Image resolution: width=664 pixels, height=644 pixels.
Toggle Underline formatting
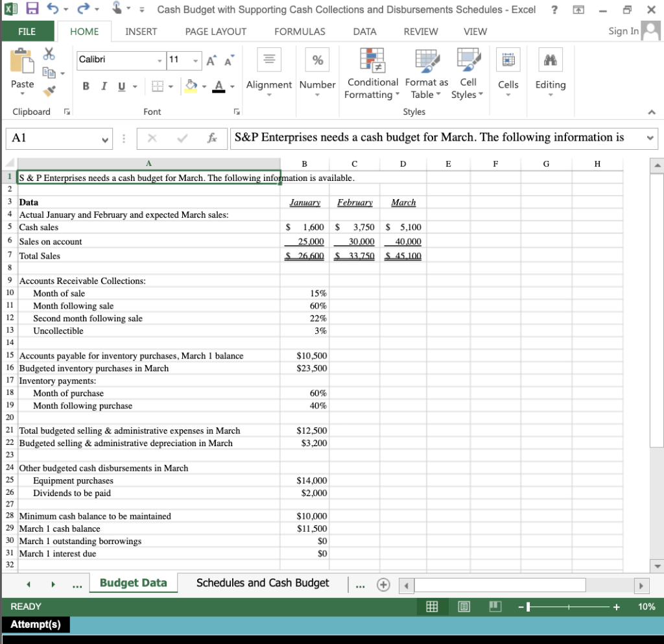click(121, 86)
